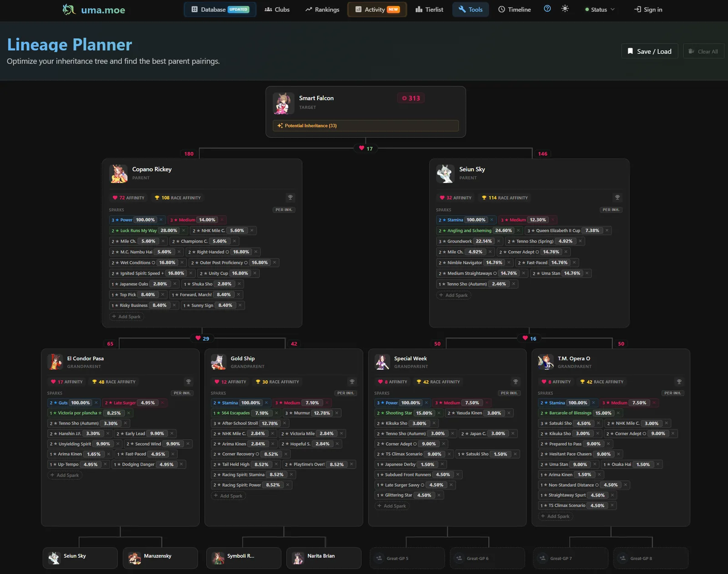Select Symboli R... great-grandparent slot
728x574 pixels.
pyautogui.click(x=243, y=558)
